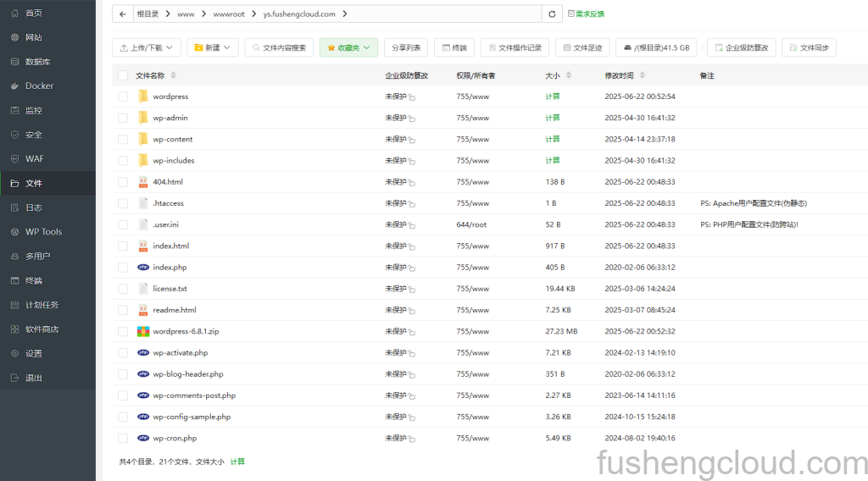
Task: Check the box for wordpress-6.8.1.zip
Action: click(123, 331)
